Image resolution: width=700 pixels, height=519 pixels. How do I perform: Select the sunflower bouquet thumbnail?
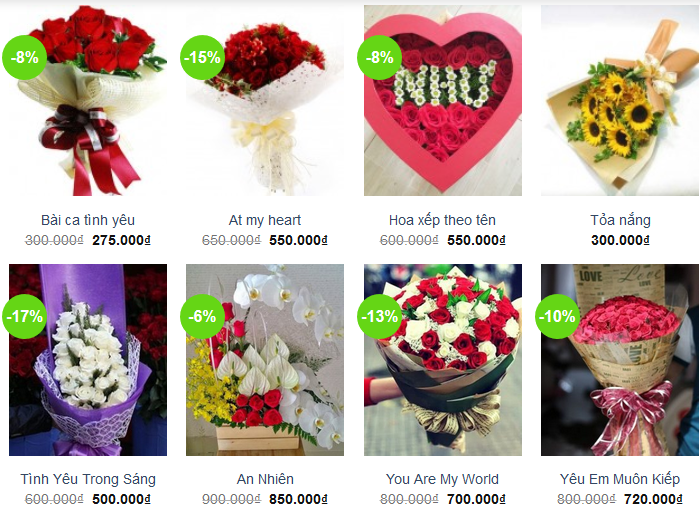tap(620, 100)
